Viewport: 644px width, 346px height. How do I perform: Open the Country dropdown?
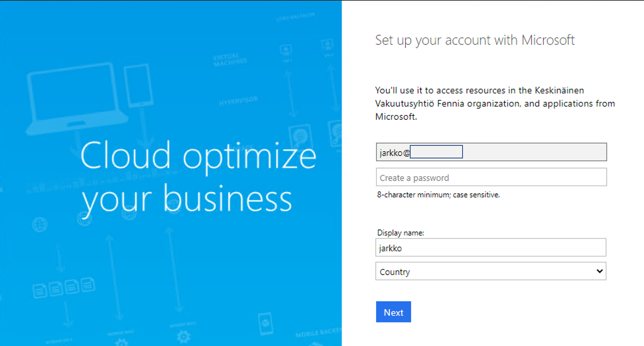click(490, 271)
